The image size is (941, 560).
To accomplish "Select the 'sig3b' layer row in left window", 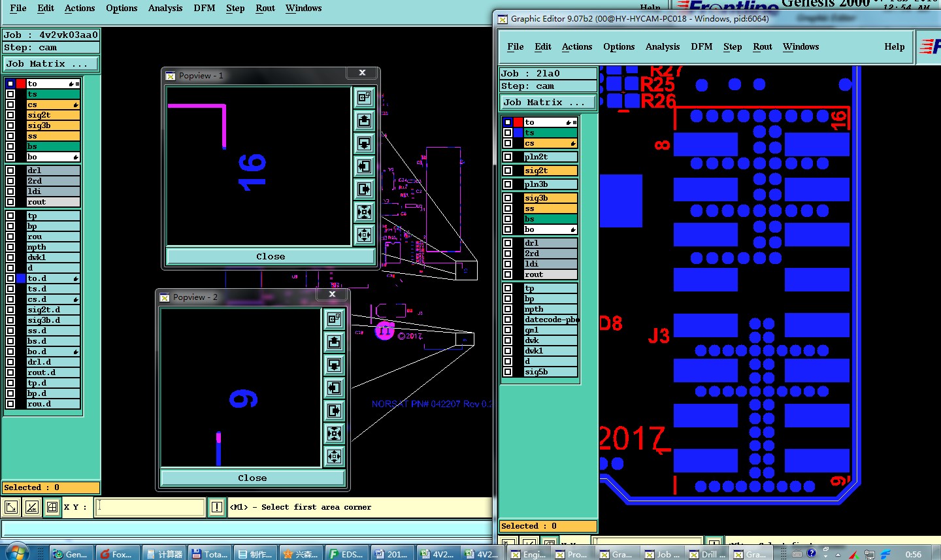I will click(53, 125).
